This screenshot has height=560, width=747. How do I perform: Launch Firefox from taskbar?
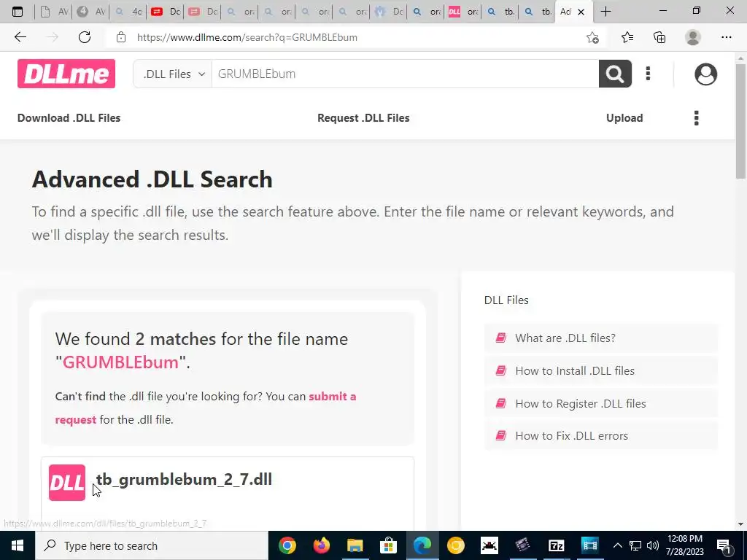tap(322, 545)
